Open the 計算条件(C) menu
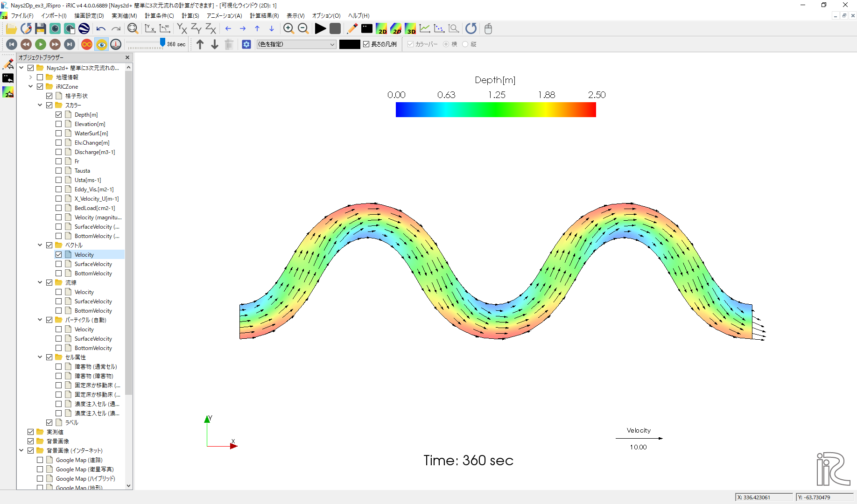857x504 pixels. click(159, 15)
